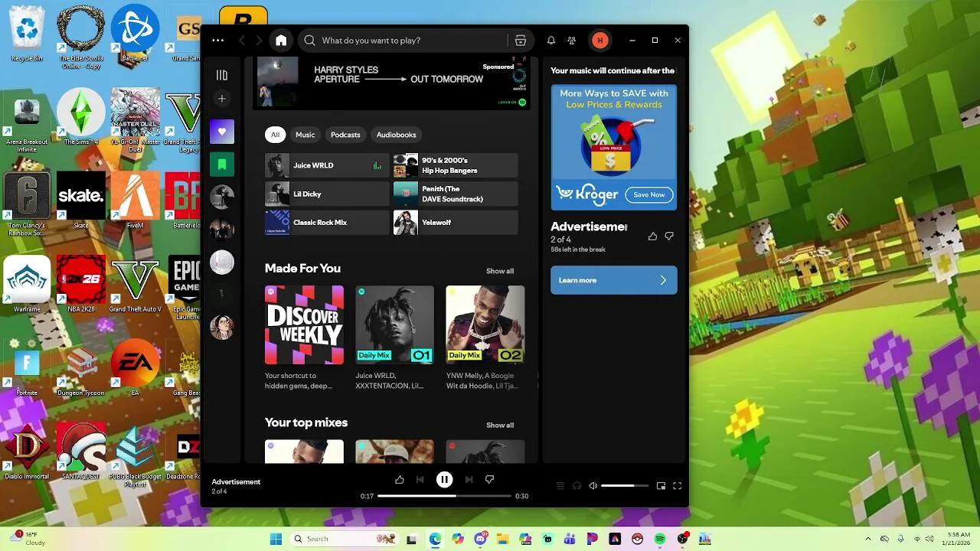Viewport: 980px width, 551px height.
Task: Adjust the volume slider
Action: [x=625, y=486]
